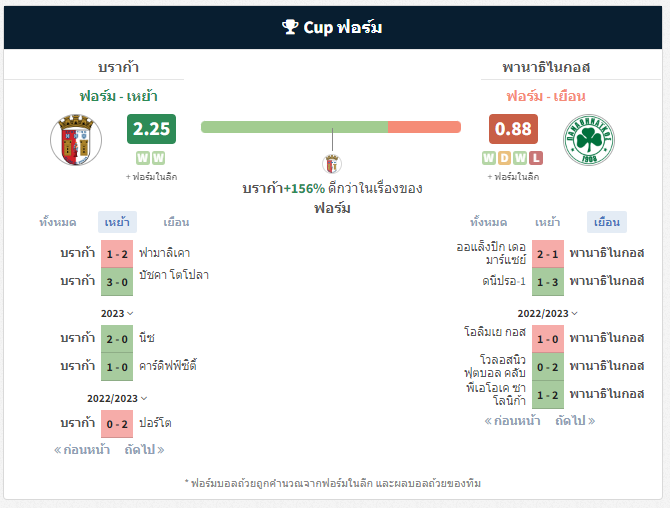670x508 pixels.
Task: Click the green portion of form comparison bar
Action: click(294, 127)
